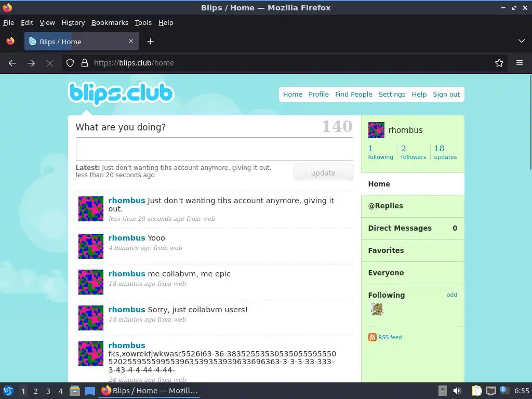The image size is (532, 399).
Task: Click the RSS feed orange icon
Action: [x=372, y=337]
